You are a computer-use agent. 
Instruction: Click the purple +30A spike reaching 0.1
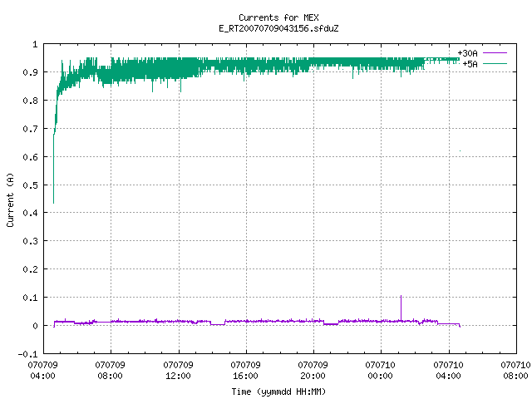click(x=401, y=307)
